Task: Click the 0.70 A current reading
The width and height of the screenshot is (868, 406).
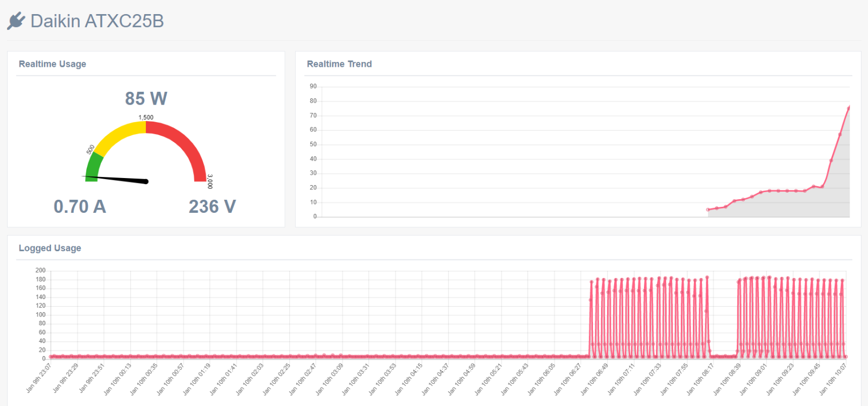Action: [80, 206]
